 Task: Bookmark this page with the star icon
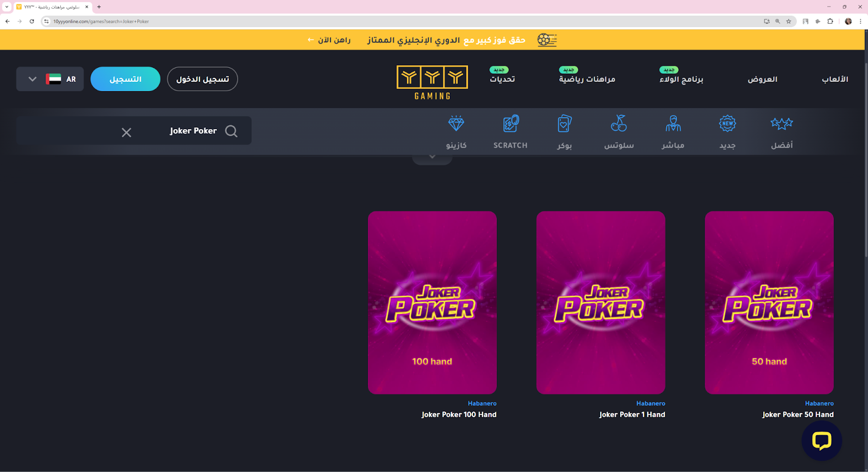click(x=789, y=21)
